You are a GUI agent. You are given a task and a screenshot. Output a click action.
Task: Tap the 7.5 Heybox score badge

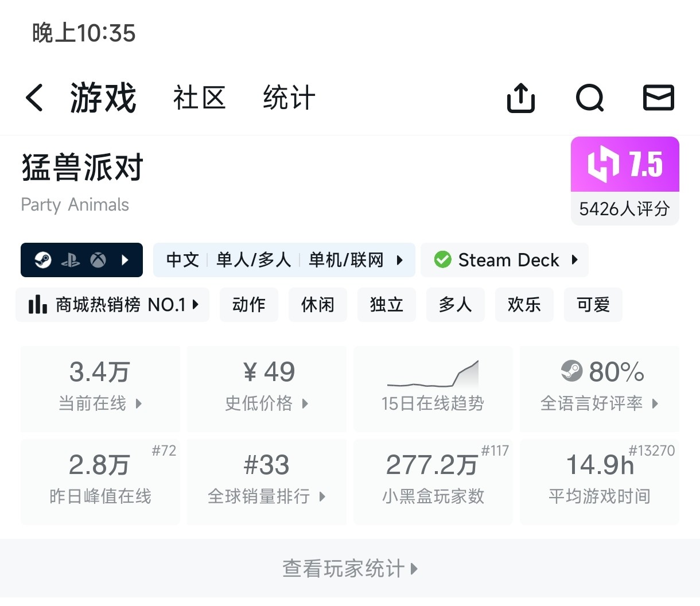625,164
